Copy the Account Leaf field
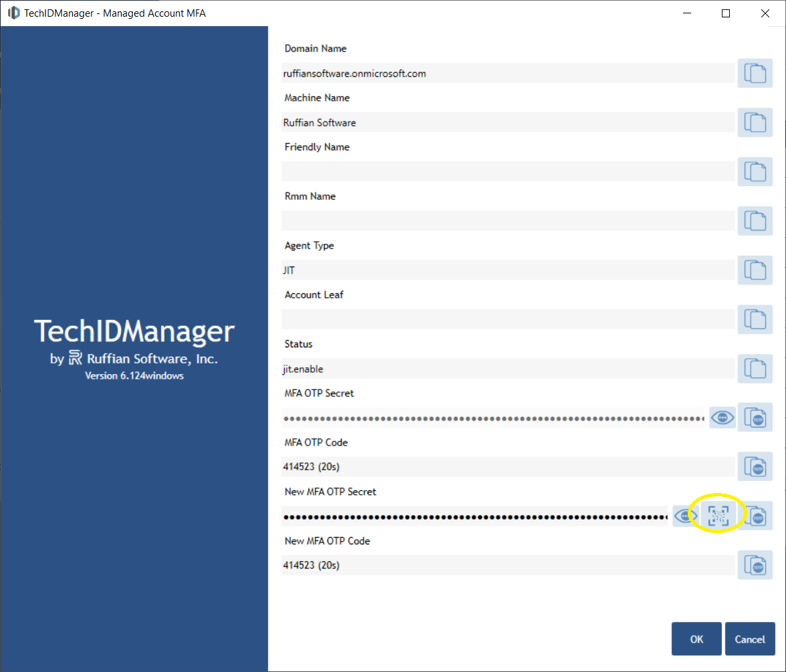Image resolution: width=786 pixels, height=672 pixels. click(x=755, y=319)
